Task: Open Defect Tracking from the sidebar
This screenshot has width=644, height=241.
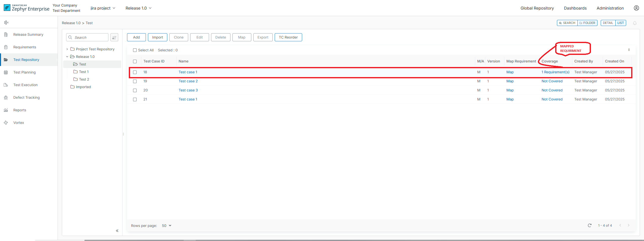Action: pyautogui.click(x=26, y=97)
